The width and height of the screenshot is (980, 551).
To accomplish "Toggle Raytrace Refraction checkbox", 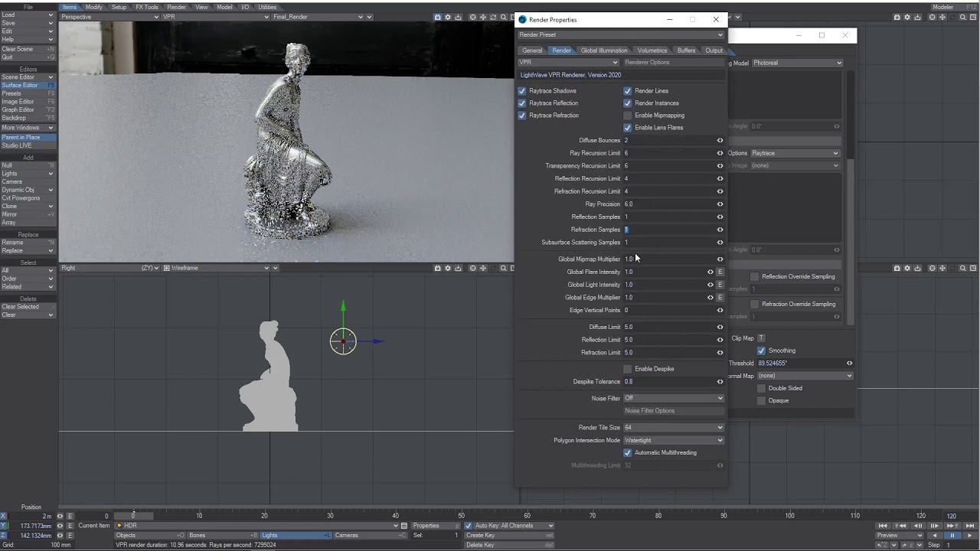I will [x=522, y=116].
